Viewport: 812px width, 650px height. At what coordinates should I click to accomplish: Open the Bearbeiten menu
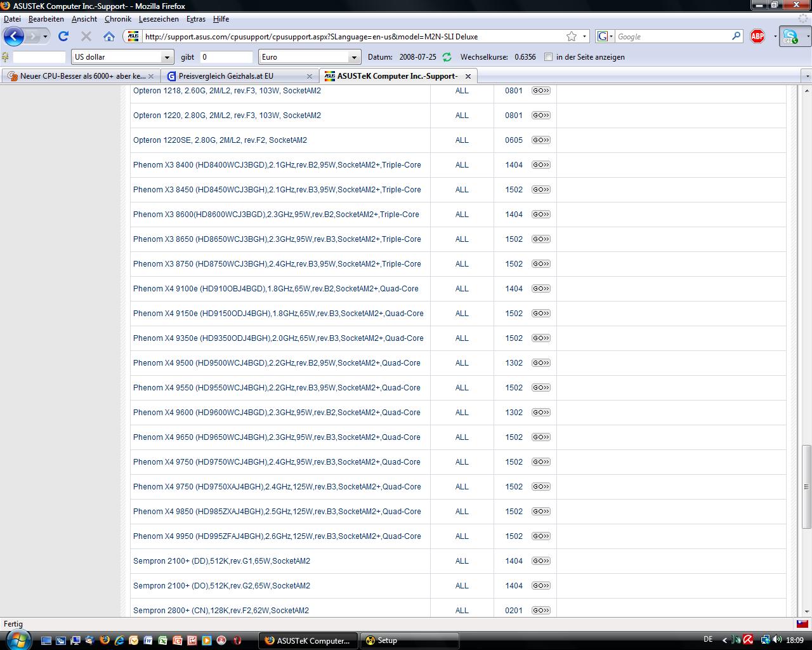tap(46, 19)
